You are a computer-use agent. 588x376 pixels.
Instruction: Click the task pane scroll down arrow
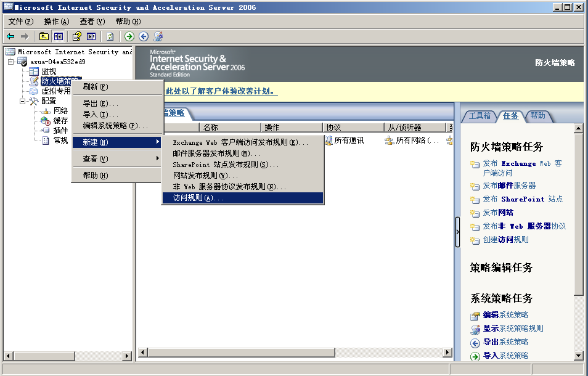[578, 356]
